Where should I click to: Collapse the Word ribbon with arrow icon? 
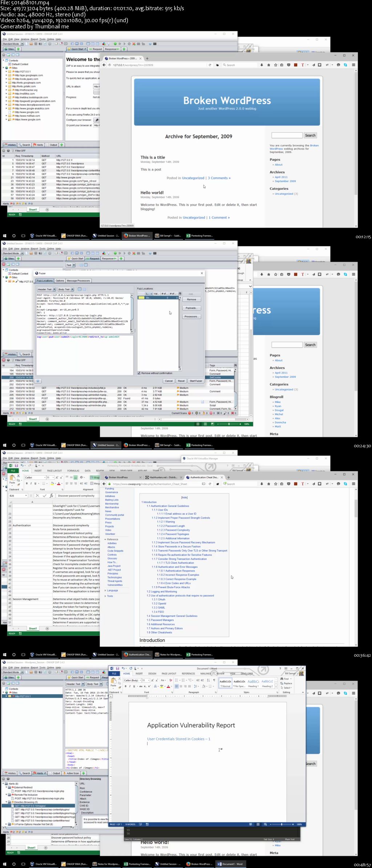(303, 692)
